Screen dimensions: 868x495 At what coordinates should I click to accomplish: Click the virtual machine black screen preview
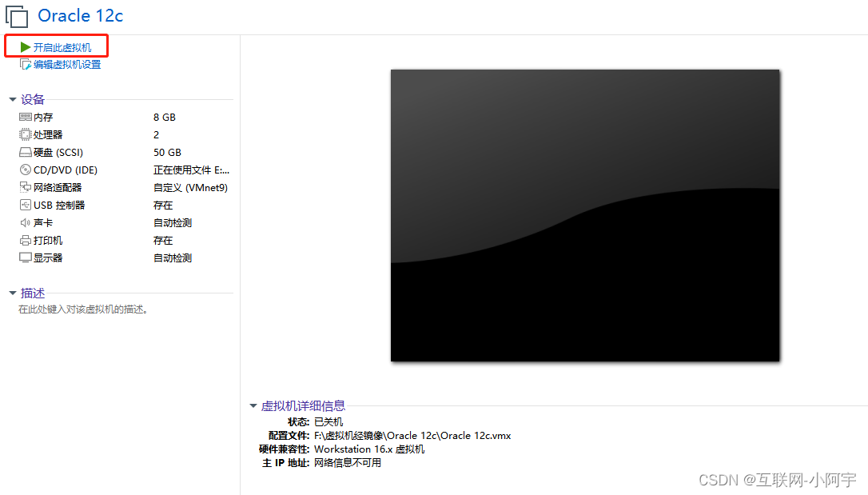[585, 215]
